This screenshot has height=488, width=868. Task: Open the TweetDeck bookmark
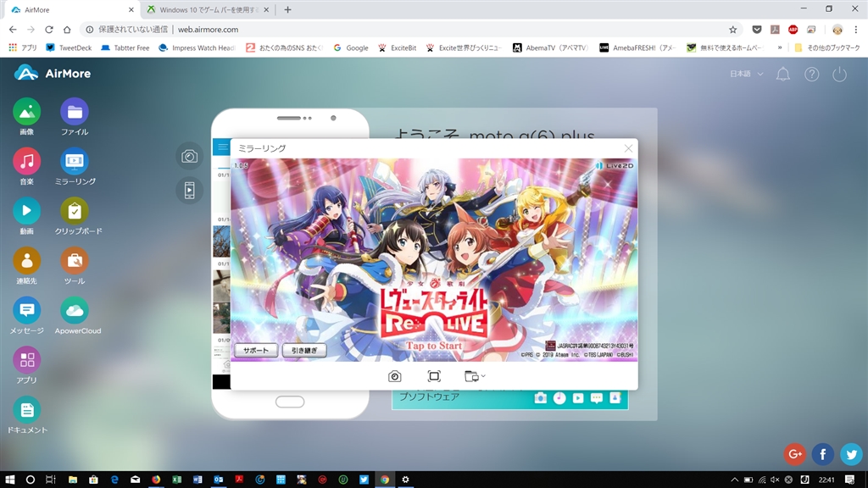pos(69,47)
